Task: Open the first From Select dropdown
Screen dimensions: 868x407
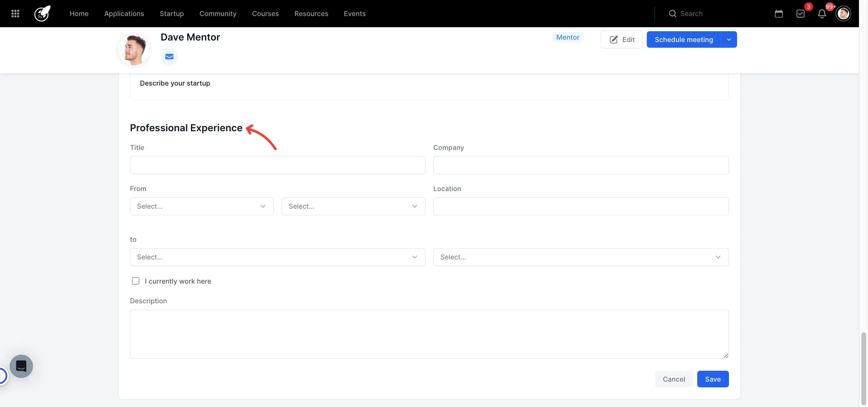Action: click(x=202, y=206)
